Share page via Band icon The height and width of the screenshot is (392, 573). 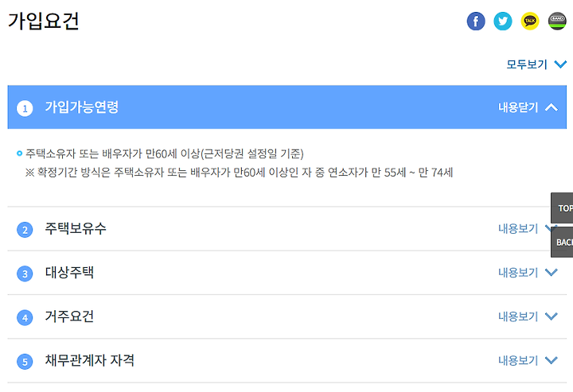click(557, 21)
